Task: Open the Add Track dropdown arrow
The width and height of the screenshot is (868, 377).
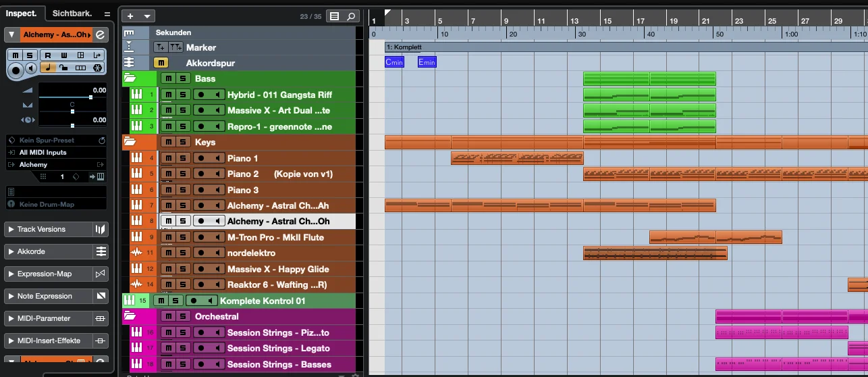Action: (147, 16)
